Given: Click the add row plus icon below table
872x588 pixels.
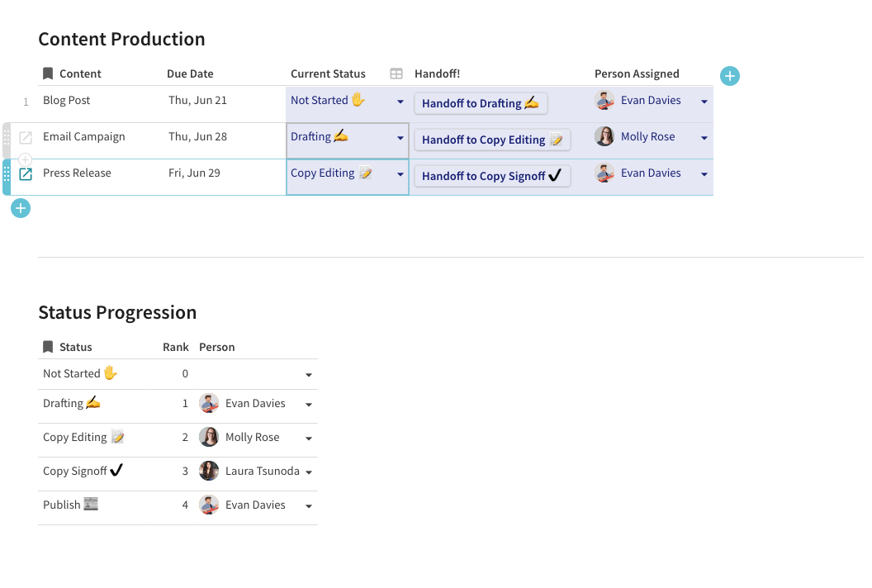Looking at the screenshot, I should (21, 208).
